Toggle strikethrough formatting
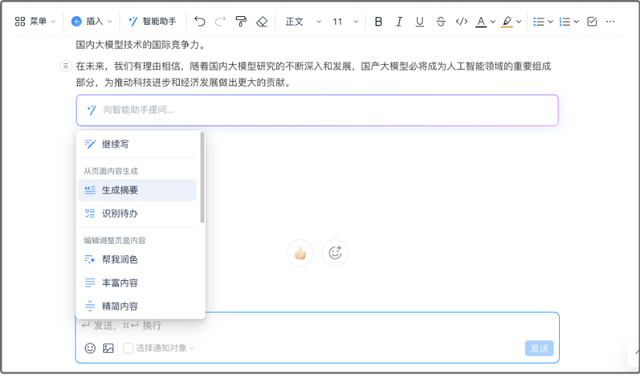This screenshot has width=640, height=375. click(x=440, y=21)
